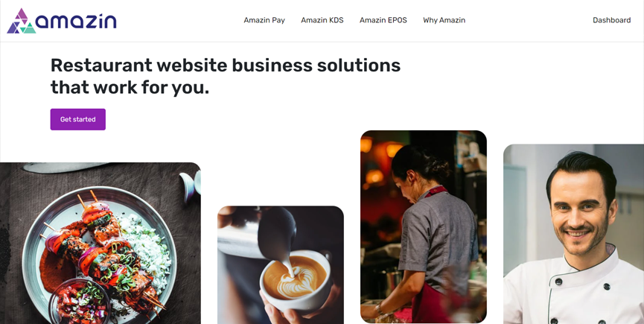Click the purple Get started button
The width and height of the screenshot is (644, 324).
(x=78, y=119)
